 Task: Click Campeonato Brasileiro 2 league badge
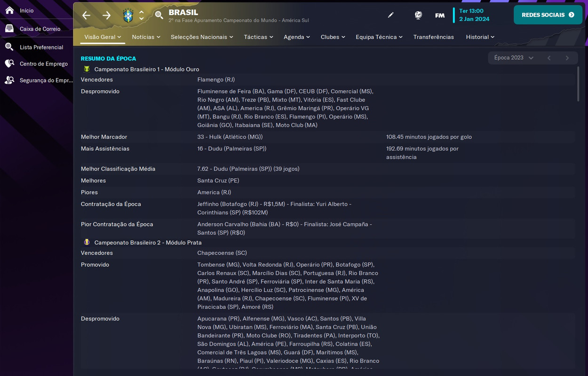pos(87,243)
